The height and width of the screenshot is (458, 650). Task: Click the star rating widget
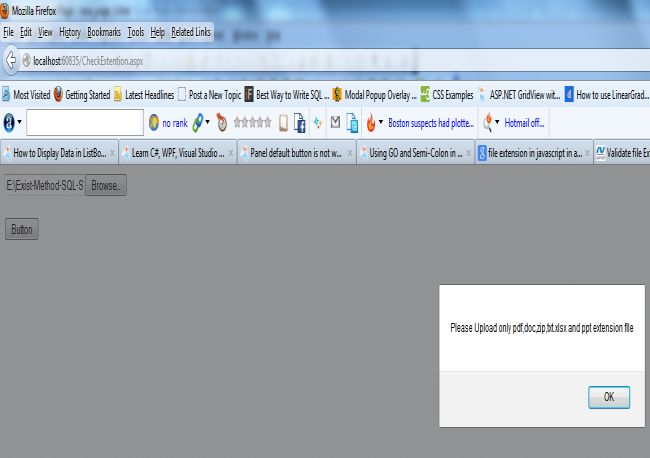pos(252,122)
